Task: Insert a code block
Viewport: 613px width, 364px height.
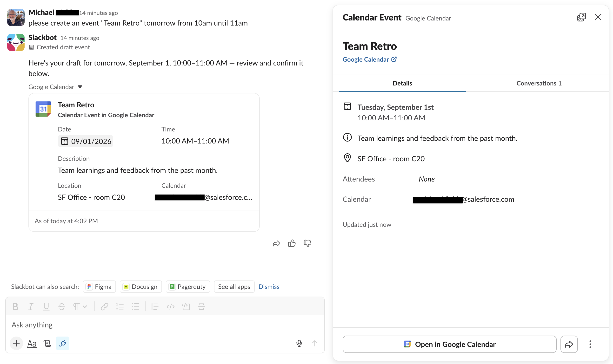Action: (186, 307)
